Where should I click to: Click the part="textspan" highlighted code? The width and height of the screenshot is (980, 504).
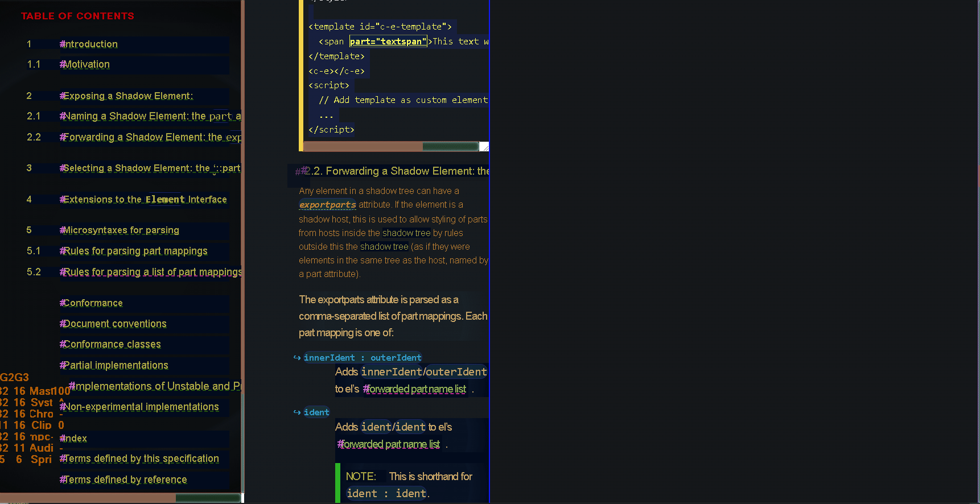pyautogui.click(x=388, y=42)
